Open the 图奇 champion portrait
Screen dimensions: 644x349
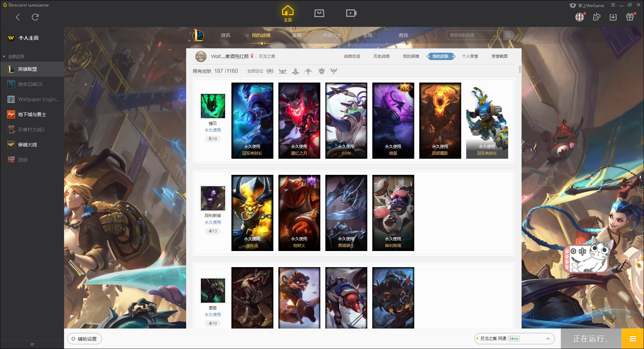click(213, 291)
